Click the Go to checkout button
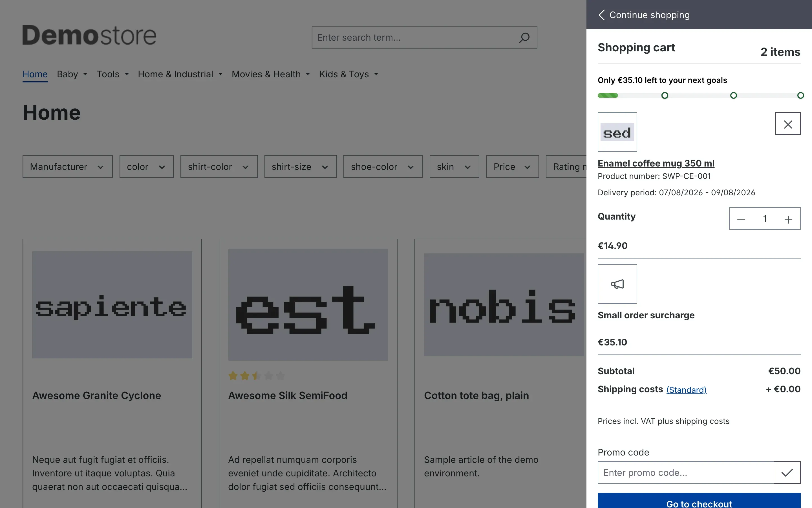This screenshot has height=508, width=812. [699, 501]
